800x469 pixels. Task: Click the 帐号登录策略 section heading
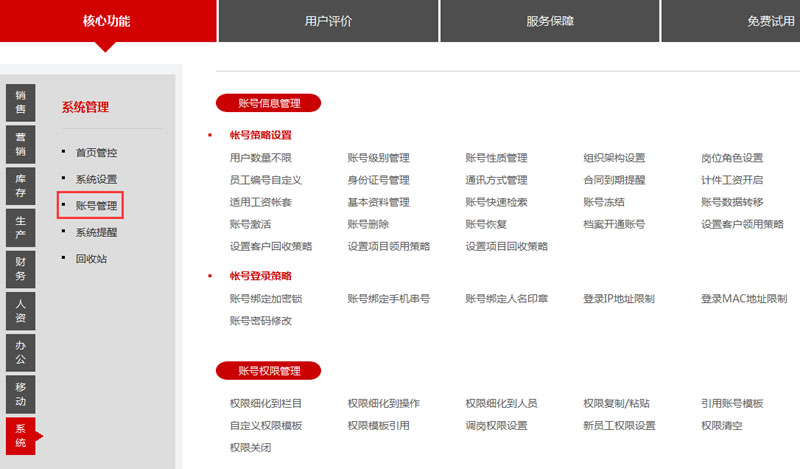pos(260,276)
